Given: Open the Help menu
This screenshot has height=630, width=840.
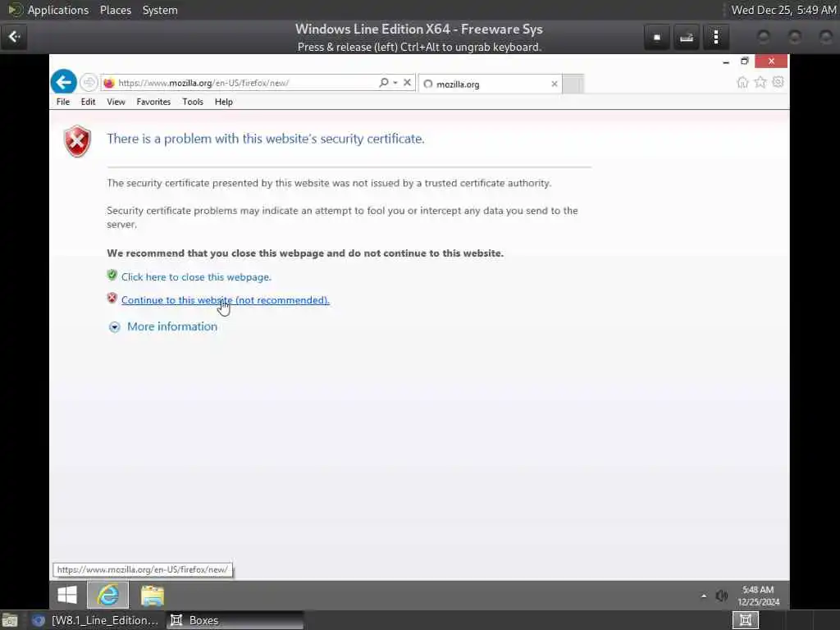Looking at the screenshot, I should [x=223, y=102].
